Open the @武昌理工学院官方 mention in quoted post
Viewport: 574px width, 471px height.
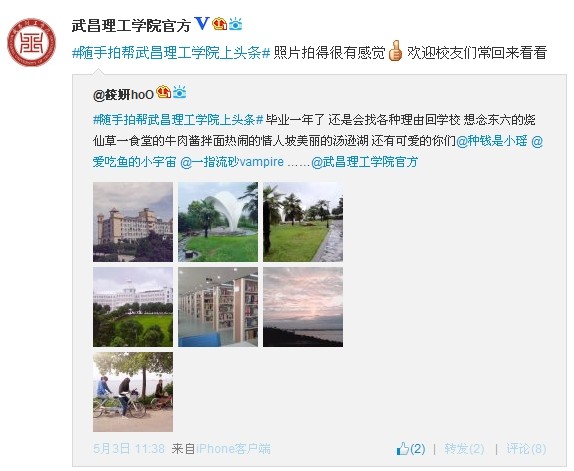tap(365, 162)
